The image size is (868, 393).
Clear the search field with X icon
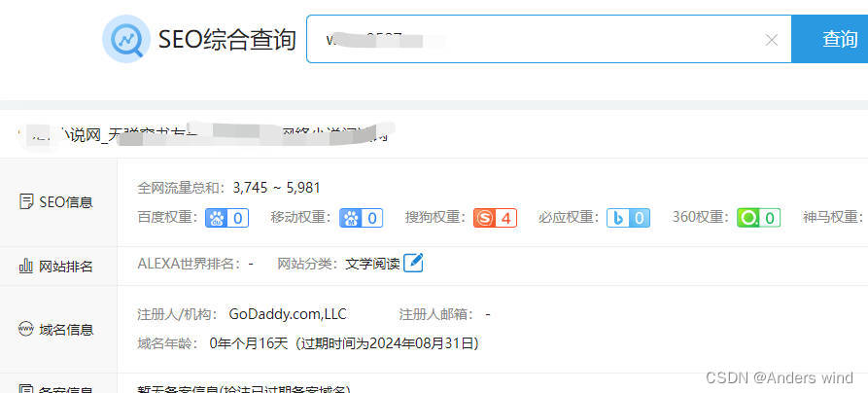[771, 40]
